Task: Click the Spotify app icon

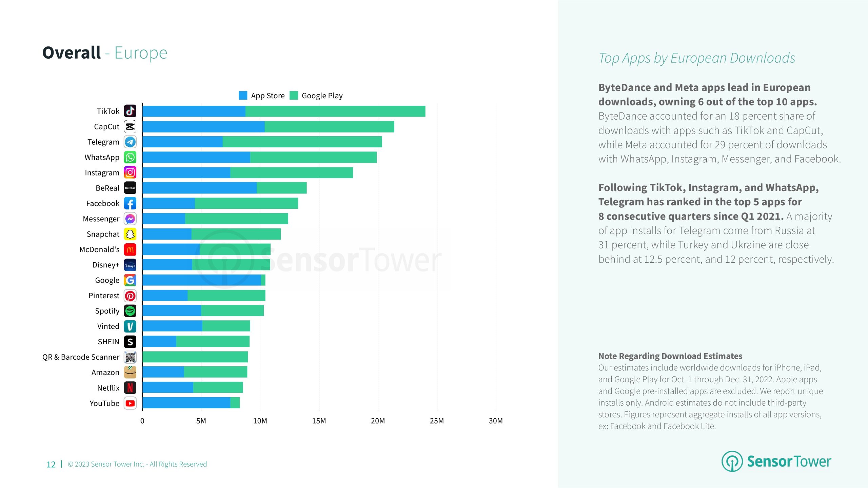Action: tap(130, 311)
